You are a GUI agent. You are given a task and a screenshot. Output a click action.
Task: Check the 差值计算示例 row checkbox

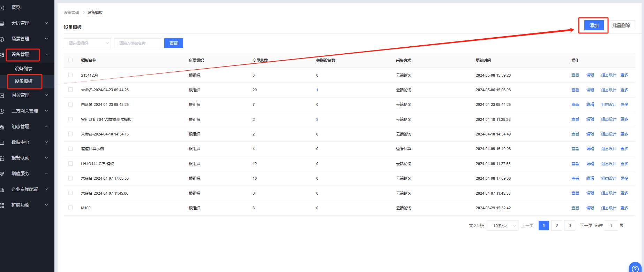point(70,149)
